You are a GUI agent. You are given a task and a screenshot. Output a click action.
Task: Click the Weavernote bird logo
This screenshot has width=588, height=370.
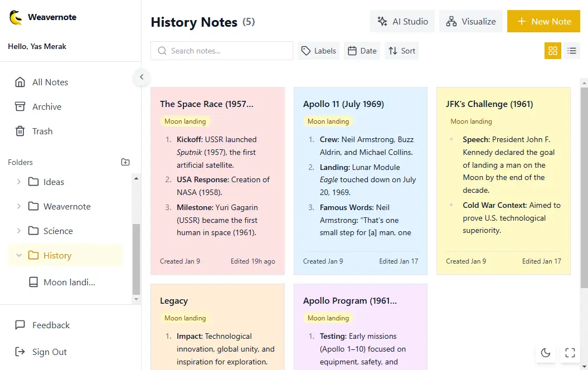(x=16, y=18)
